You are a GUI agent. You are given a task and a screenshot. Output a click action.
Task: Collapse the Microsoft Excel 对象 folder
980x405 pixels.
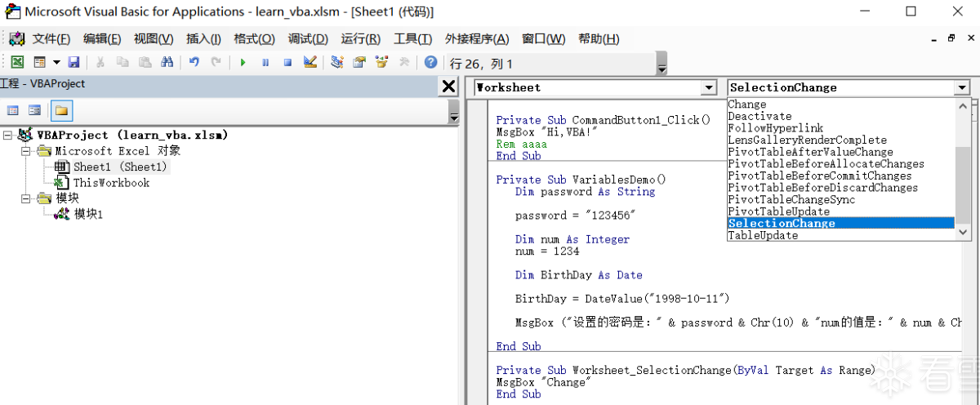(25, 151)
